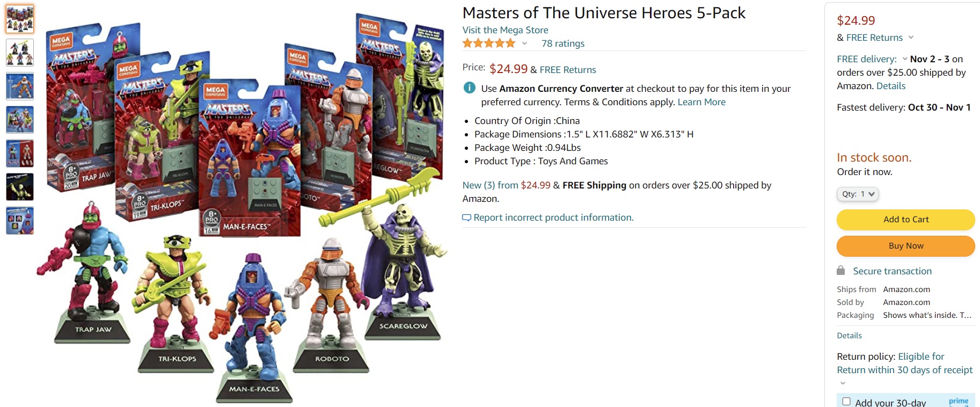The image size is (980, 407).
Task: Open the 78 ratings link
Action: click(563, 43)
